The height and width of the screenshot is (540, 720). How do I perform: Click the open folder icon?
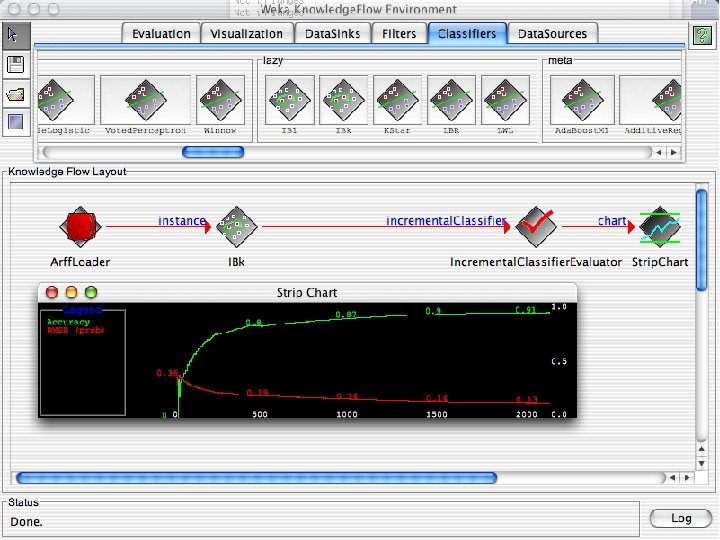[16, 94]
